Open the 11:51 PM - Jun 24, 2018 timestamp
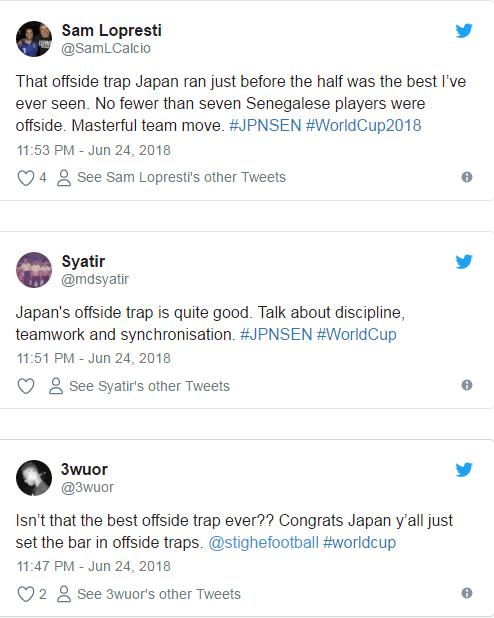Image resolution: width=494 pixels, height=618 pixels. (93, 358)
